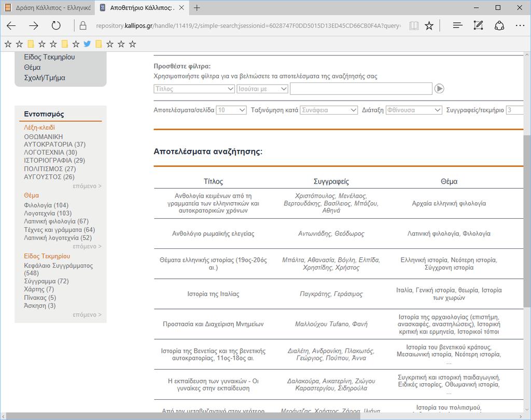Filter by Πίνακας (5) type
531x420 pixels.
(40, 298)
